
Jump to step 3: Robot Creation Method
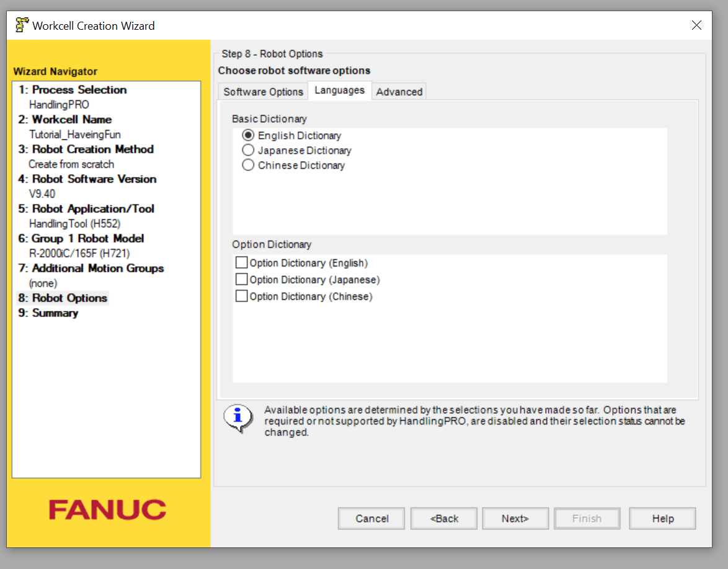[x=86, y=149]
